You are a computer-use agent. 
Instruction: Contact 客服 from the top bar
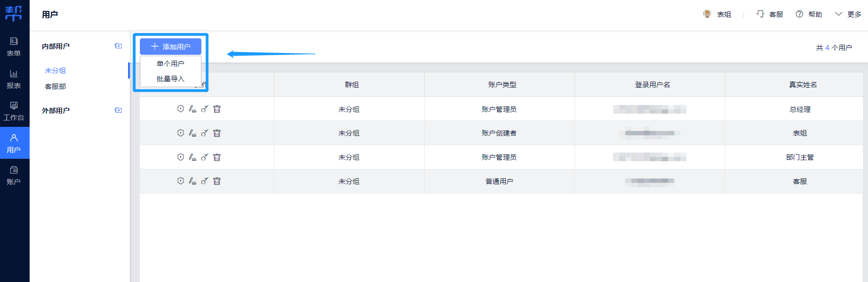pyautogui.click(x=770, y=15)
